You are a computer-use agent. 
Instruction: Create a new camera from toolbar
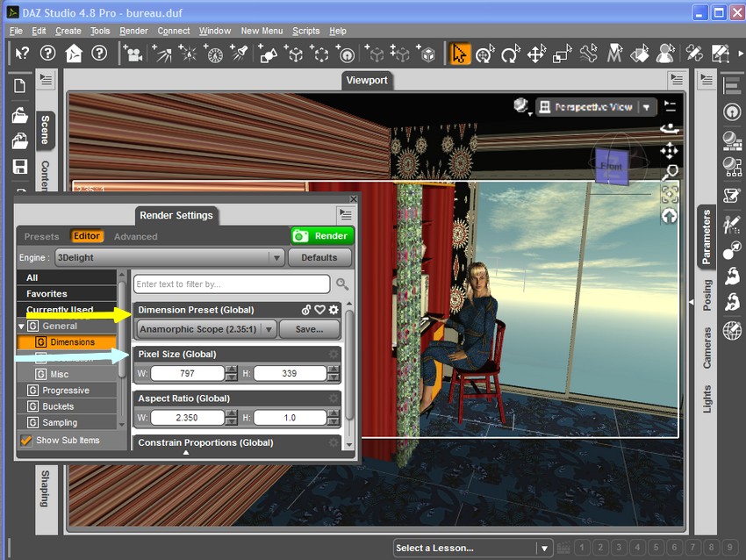click(x=133, y=54)
